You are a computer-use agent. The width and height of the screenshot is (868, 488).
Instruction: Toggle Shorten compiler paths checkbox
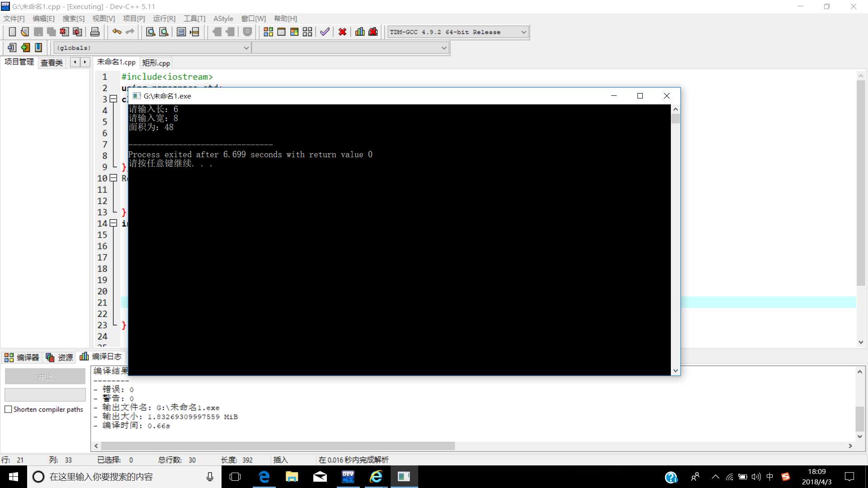tap(8, 409)
